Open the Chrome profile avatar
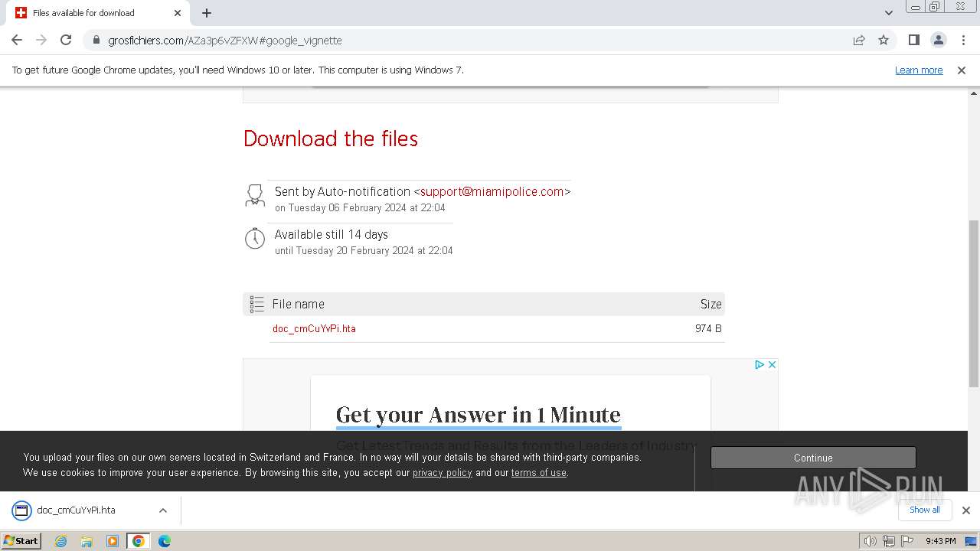Viewport: 980px width, 551px height. click(x=938, y=40)
